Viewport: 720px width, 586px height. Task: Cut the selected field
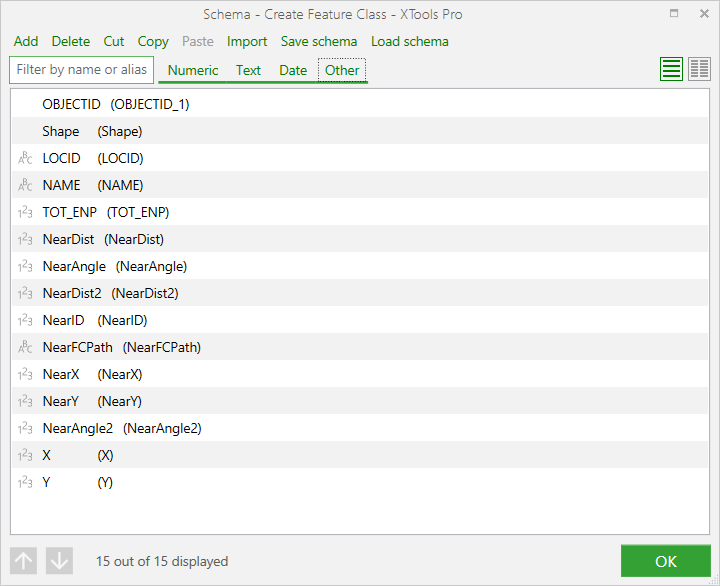point(114,41)
